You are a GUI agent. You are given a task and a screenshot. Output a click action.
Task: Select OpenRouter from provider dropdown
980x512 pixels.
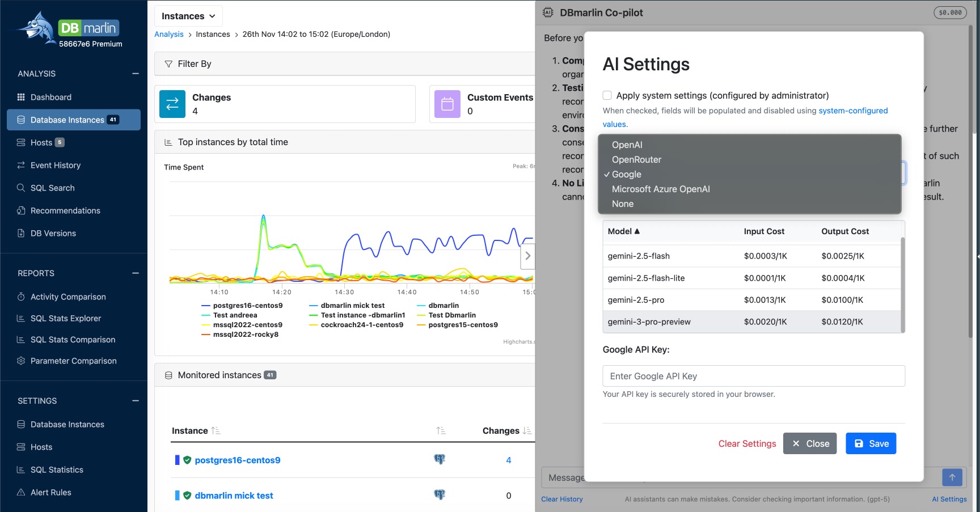tap(749, 159)
